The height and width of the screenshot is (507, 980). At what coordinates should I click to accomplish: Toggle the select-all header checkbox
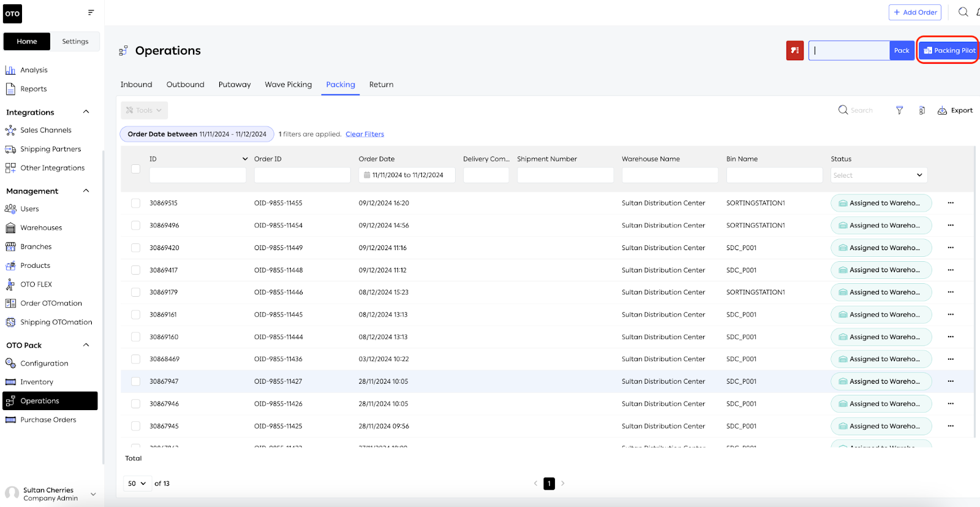(x=135, y=169)
